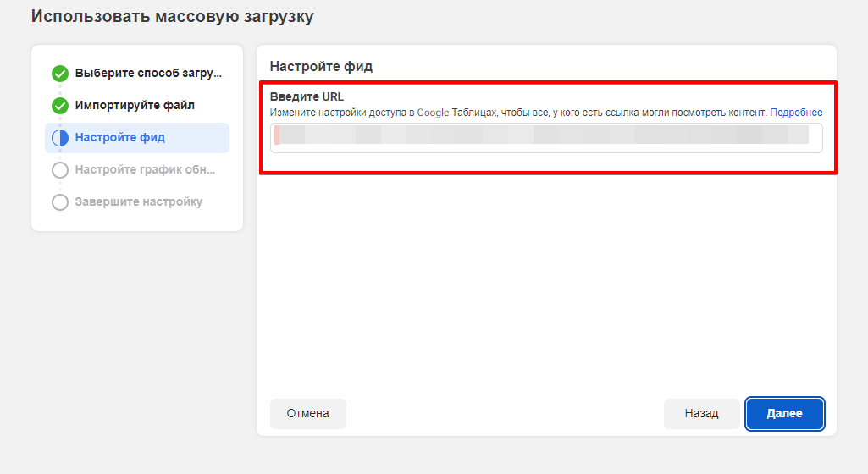Continue with the Далее button
This screenshot has height=474, width=868.
coord(784,414)
